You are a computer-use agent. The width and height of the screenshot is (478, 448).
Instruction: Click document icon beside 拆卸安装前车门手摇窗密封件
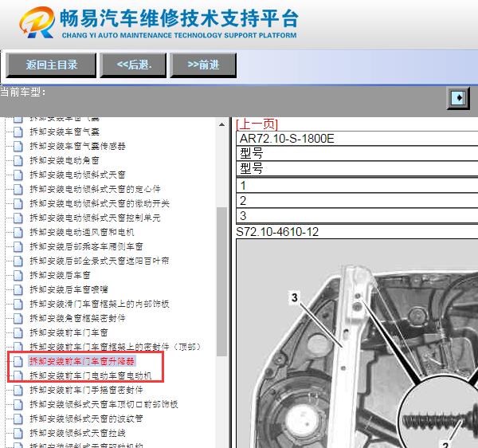[18, 390]
